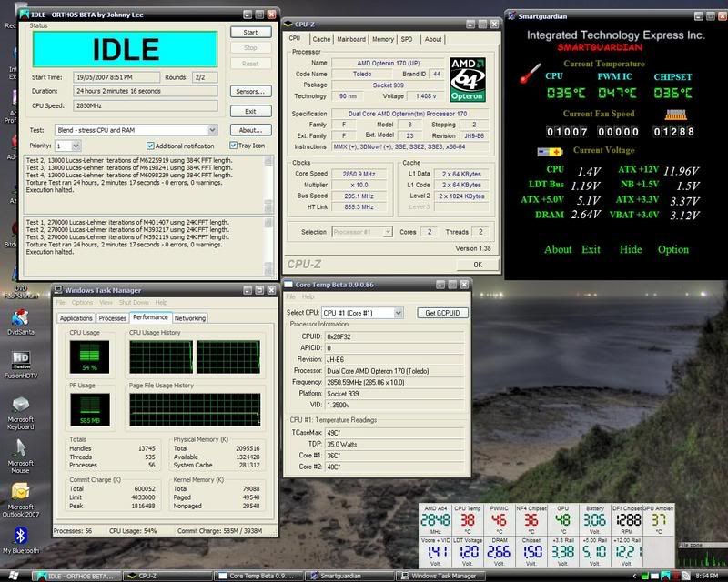Select the FusionHDTV desktop icon
The image size is (728, 582).
coord(21,365)
